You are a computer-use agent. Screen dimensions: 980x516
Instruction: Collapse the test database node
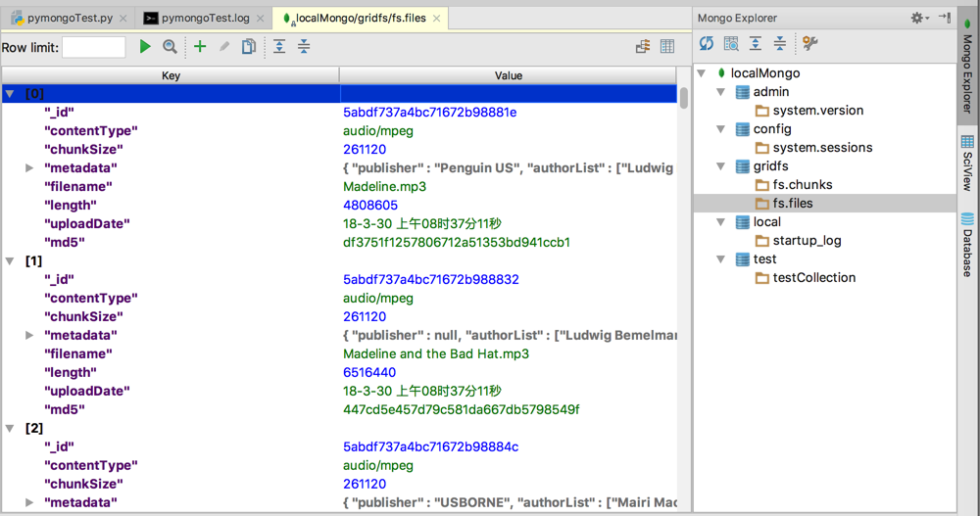[x=721, y=259]
